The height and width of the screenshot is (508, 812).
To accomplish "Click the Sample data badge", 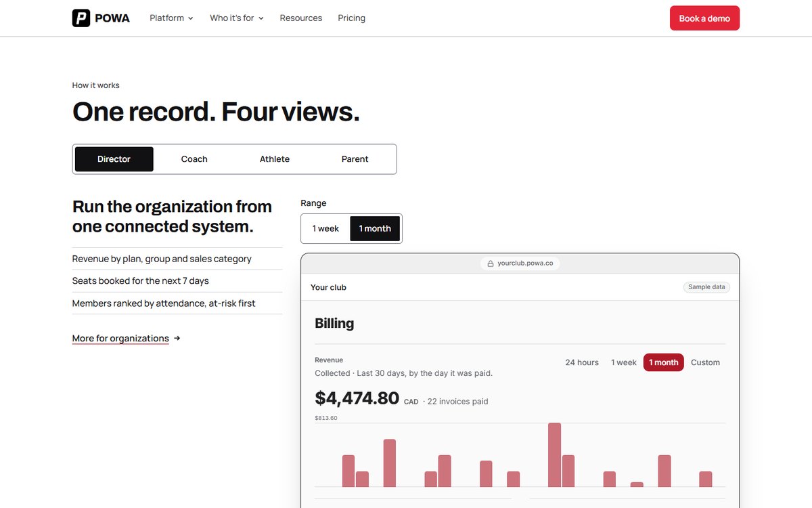I will tap(706, 287).
